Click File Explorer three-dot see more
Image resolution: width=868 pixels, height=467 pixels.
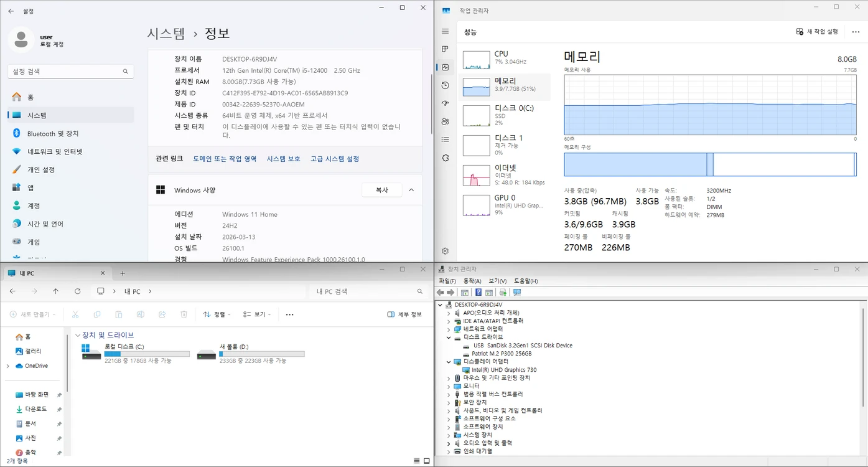(289, 314)
